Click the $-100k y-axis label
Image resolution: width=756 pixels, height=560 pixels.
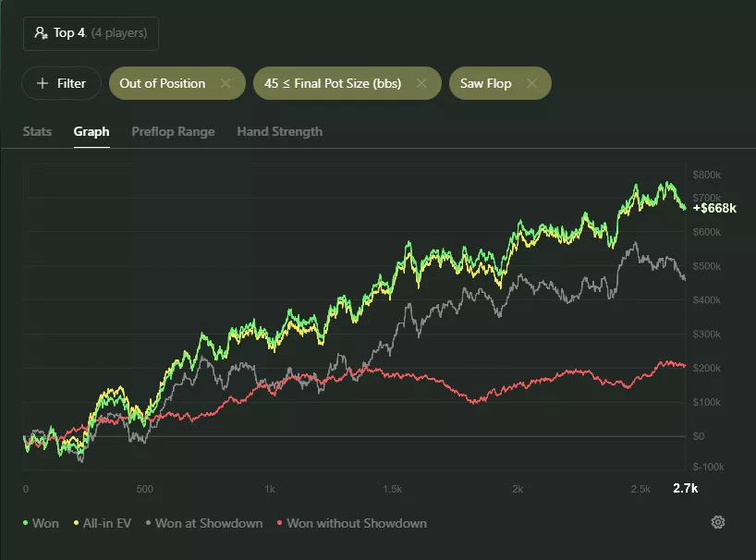(x=708, y=467)
